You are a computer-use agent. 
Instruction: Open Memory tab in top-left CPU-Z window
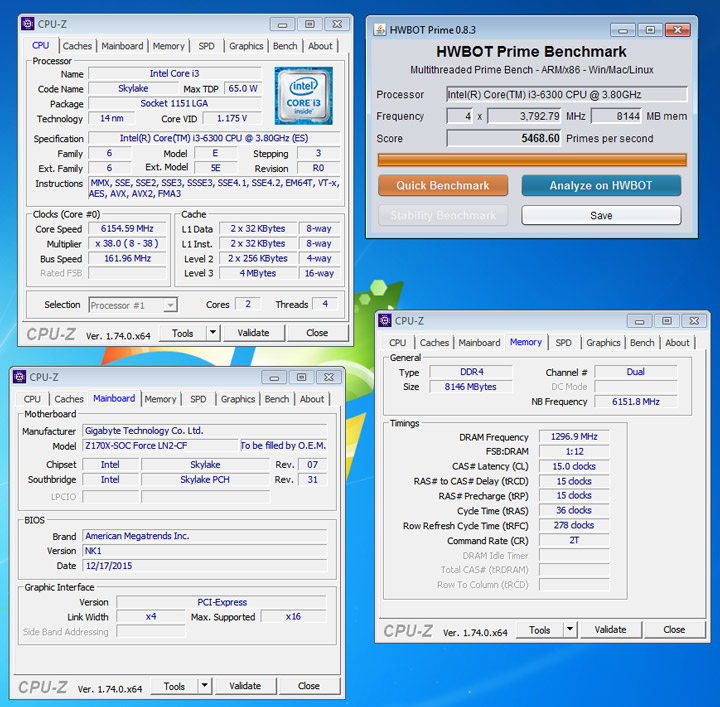click(169, 46)
